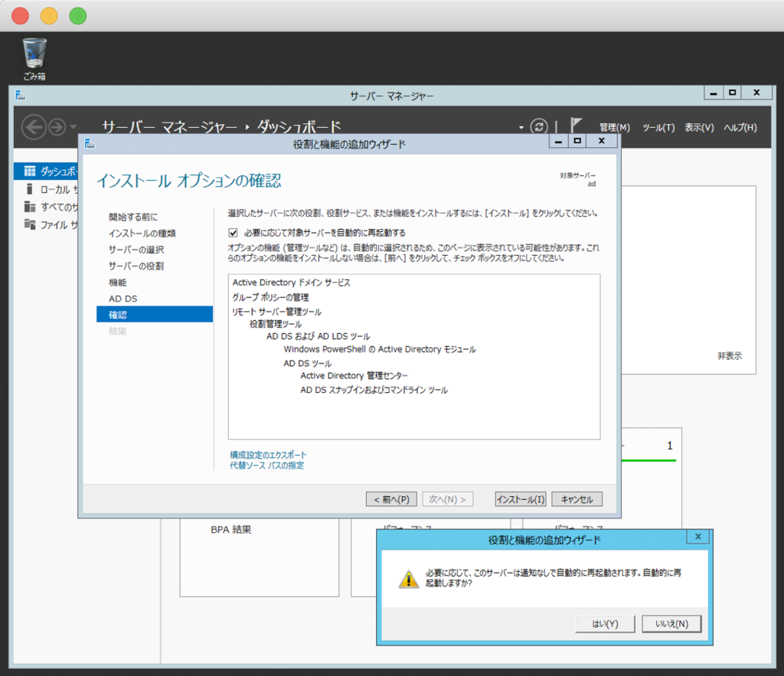Screen dimensions: 784x676
Task: Select ローカル サーバー in sidebar
Action: pos(46,189)
